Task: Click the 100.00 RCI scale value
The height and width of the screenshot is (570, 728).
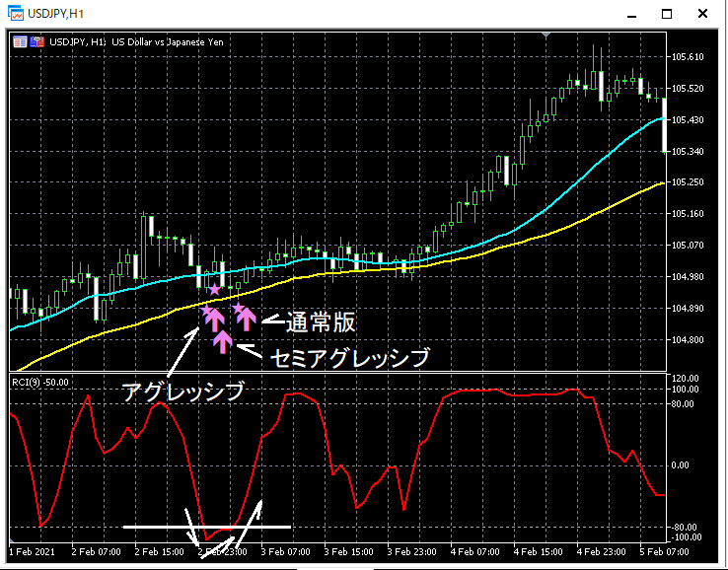Action: pyautogui.click(x=686, y=389)
